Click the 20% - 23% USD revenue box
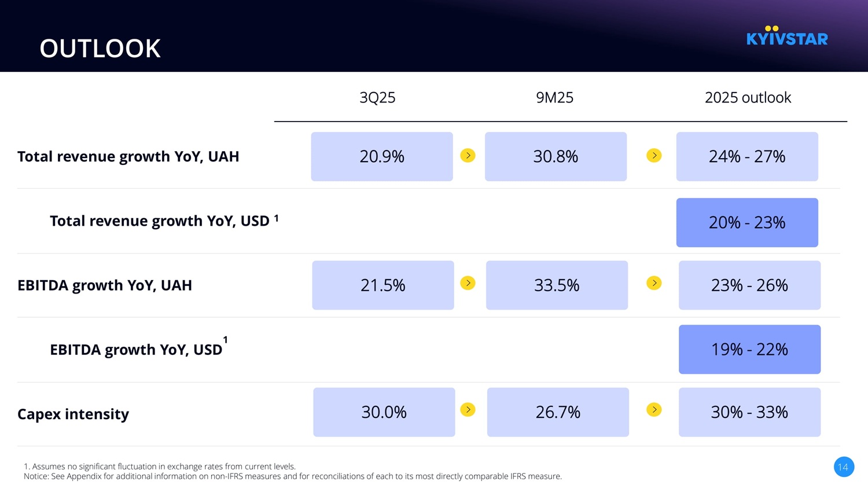 pyautogui.click(x=747, y=223)
